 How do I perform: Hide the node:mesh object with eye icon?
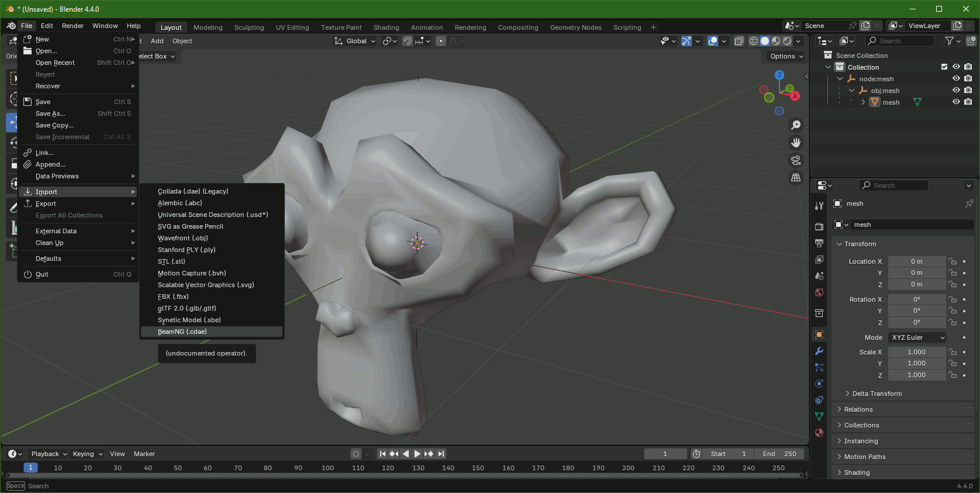pos(956,79)
